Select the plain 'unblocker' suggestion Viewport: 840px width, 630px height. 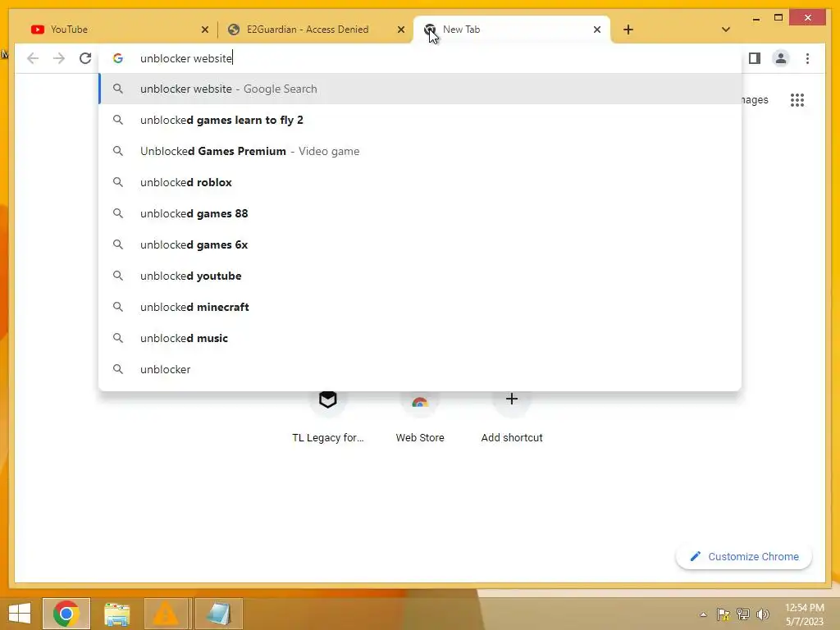(x=421, y=369)
